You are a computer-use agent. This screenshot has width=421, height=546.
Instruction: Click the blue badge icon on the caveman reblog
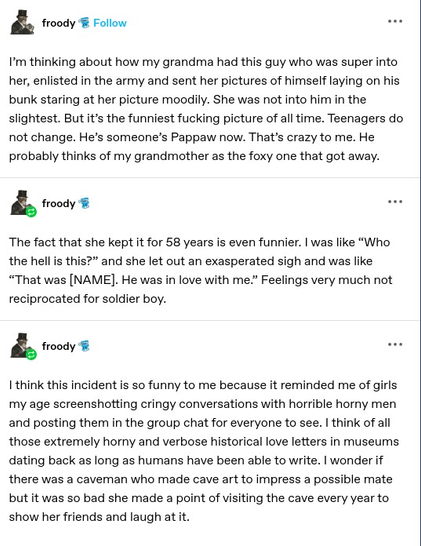(84, 346)
